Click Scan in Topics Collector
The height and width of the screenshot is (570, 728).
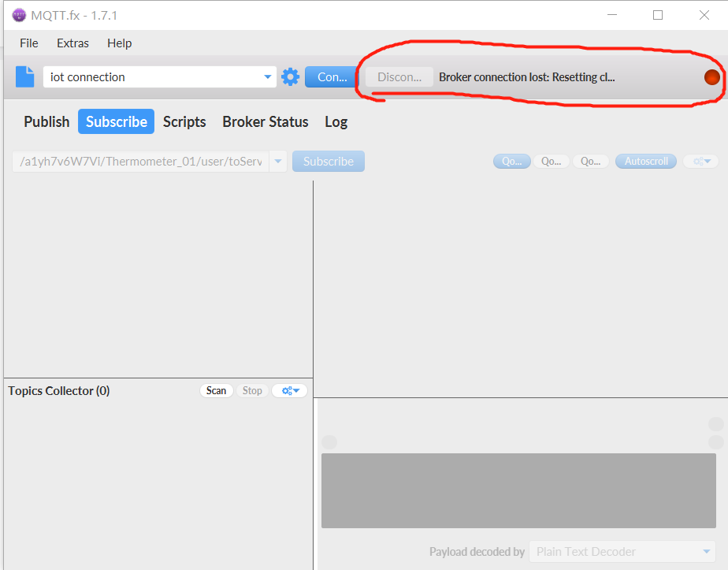click(216, 391)
